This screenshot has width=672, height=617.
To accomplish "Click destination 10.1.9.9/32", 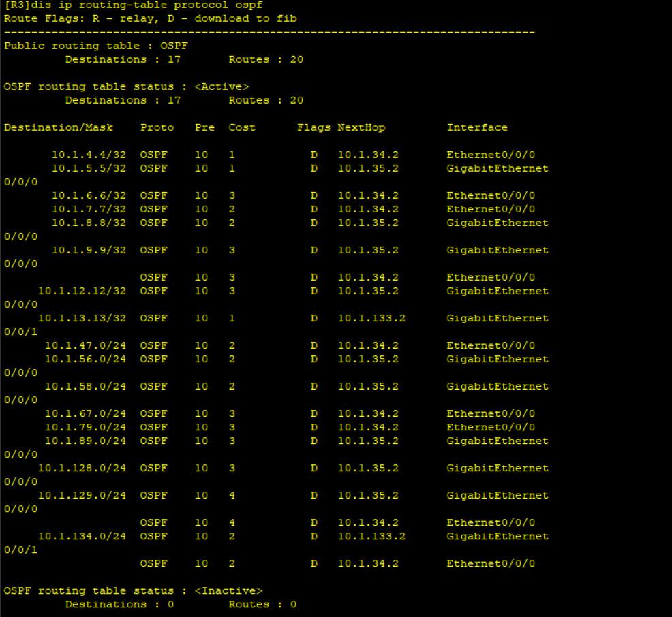I will point(89,250).
